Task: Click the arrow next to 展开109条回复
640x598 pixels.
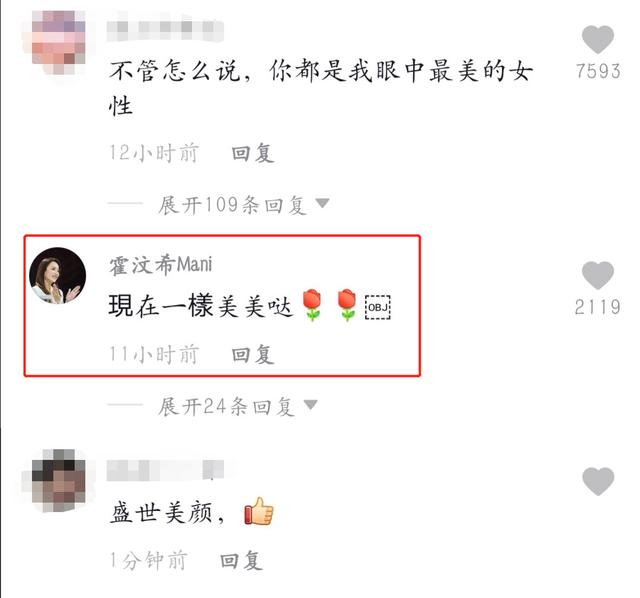Action: coord(322,203)
